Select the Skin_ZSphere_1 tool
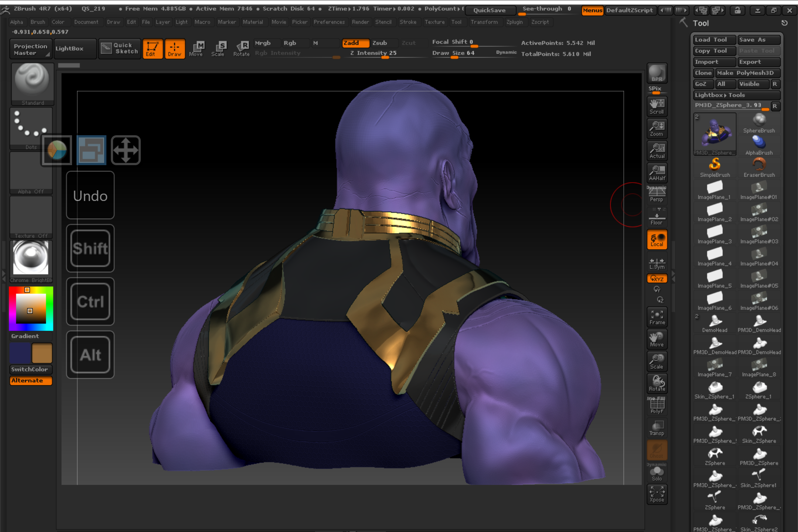Screen dimensions: 798x532 715,389
